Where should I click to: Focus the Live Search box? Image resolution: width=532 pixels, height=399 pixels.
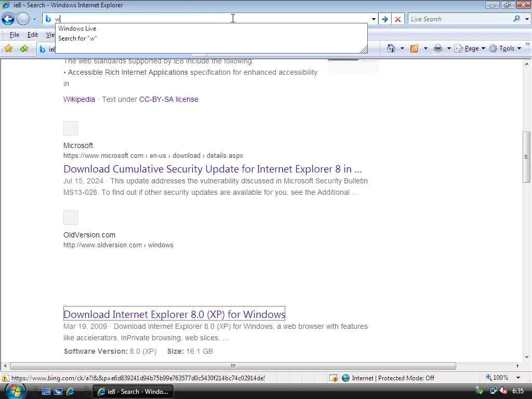(x=460, y=19)
